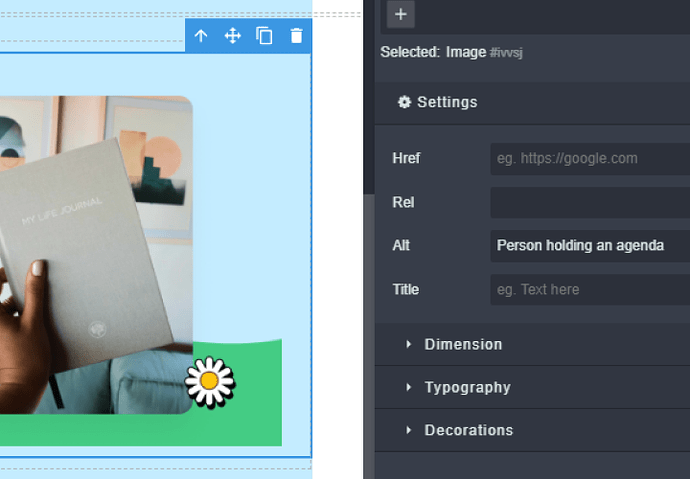Select parent element with the up arrow icon
This screenshot has height=479, width=690.
point(201,36)
